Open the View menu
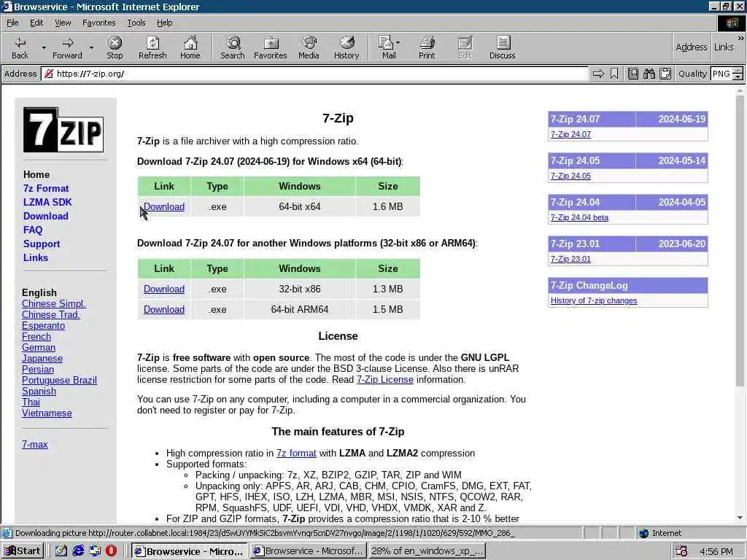This screenshot has width=747, height=560. point(63,23)
